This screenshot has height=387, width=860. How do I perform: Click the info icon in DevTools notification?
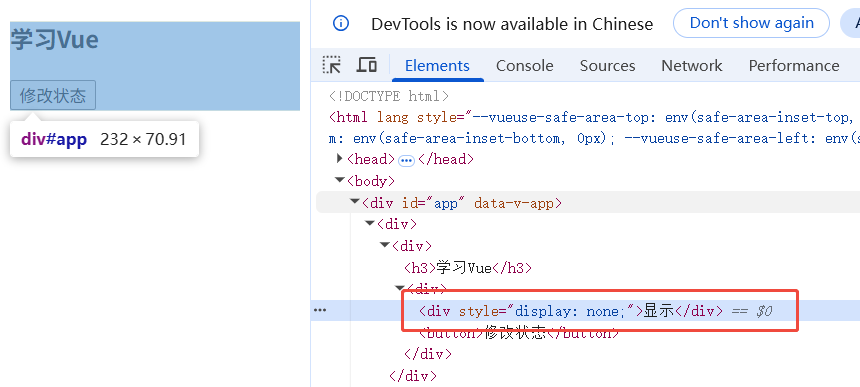click(x=341, y=24)
